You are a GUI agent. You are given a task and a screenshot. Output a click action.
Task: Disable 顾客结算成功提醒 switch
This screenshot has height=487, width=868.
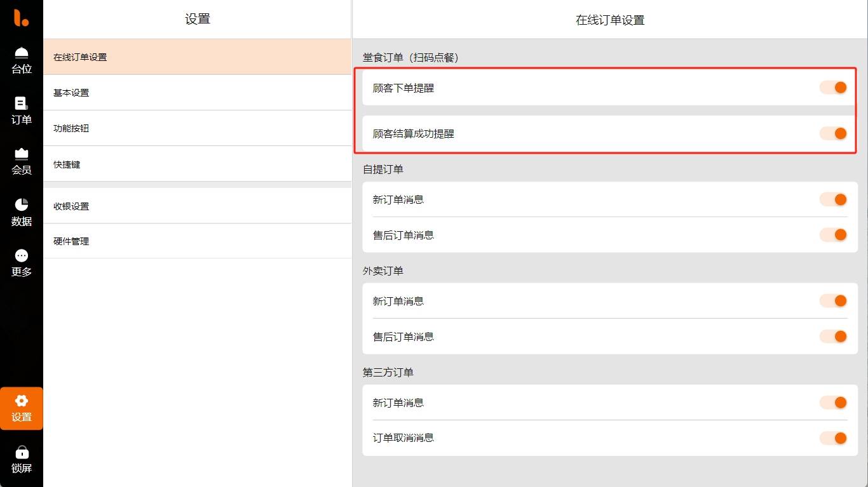[834, 133]
